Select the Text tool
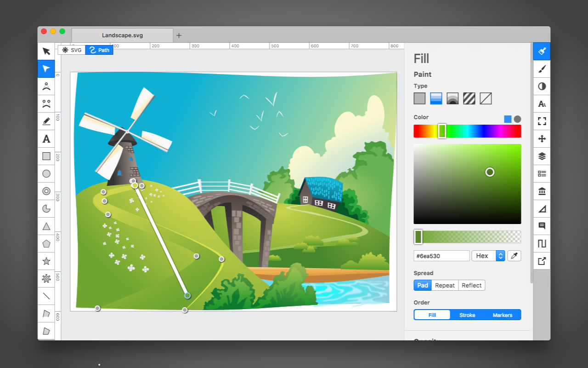 (x=46, y=138)
